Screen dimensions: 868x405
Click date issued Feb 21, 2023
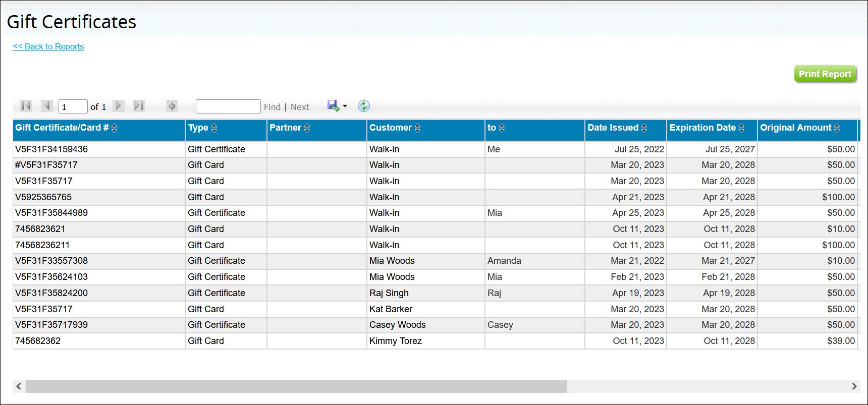(x=637, y=277)
